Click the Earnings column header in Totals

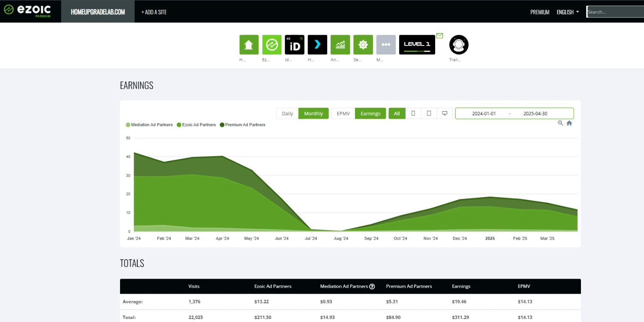[x=461, y=286]
